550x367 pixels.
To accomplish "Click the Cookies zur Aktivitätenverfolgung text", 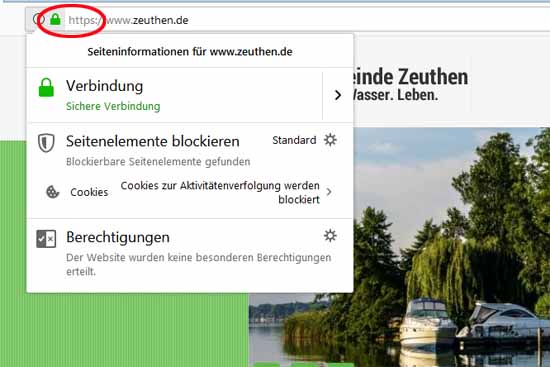I will [220, 192].
